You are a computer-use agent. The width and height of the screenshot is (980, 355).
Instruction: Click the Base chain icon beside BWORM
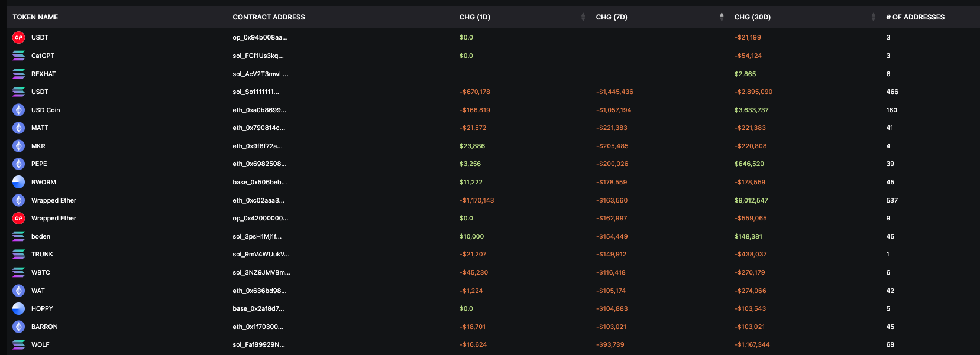pyautogui.click(x=19, y=182)
